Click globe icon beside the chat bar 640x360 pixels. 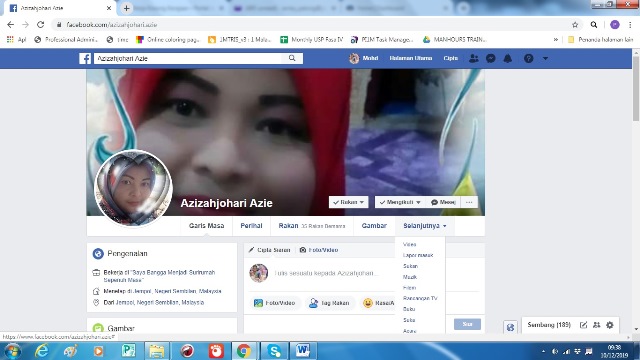tap(510, 327)
